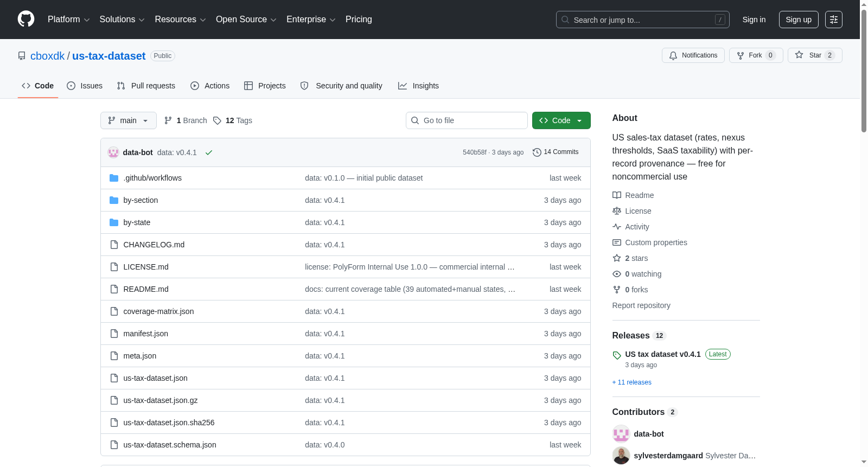Open the 14 Commits history link

coord(556,152)
